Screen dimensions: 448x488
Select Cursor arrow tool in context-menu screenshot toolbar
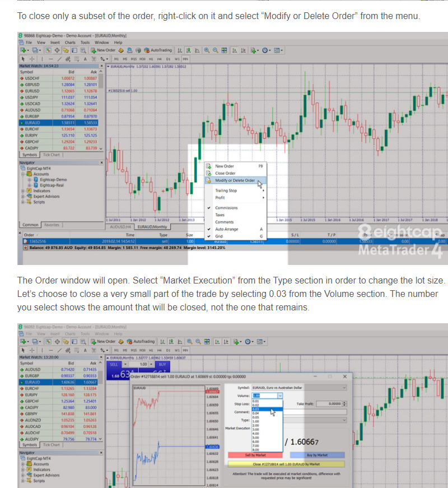tap(23, 59)
